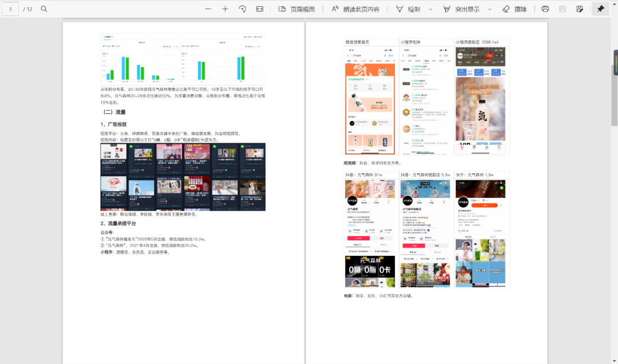Open 页面视图 page view
Viewport: 618px width, 364px height.
coord(297,9)
